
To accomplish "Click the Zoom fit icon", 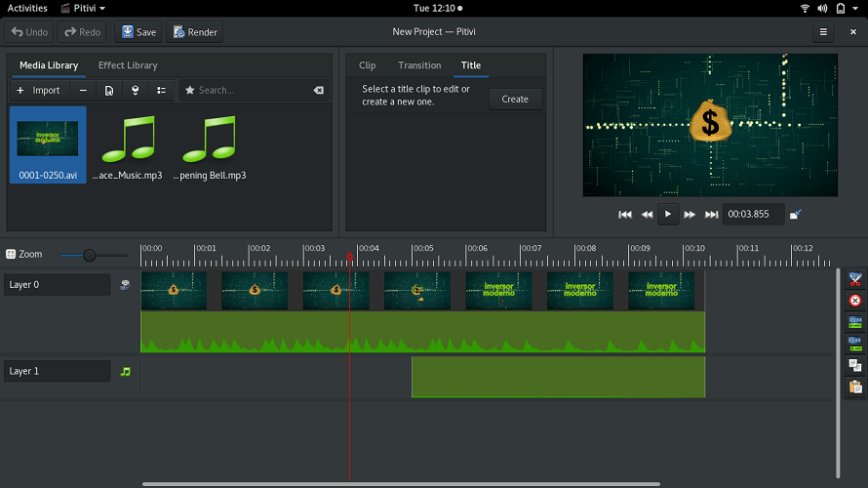I will (x=11, y=254).
